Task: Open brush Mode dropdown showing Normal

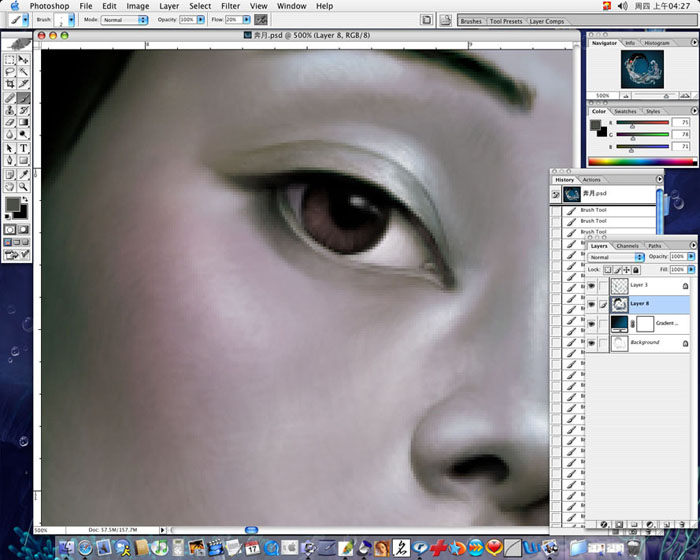Action: 124,20
